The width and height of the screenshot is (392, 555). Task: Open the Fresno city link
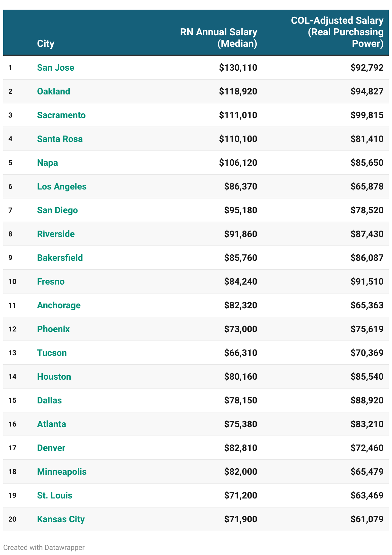point(51,282)
